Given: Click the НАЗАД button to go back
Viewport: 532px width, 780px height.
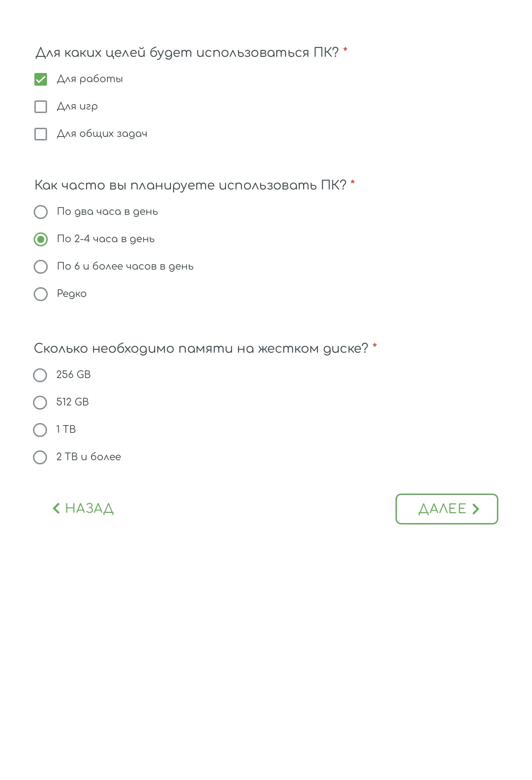Looking at the screenshot, I should [x=84, y=508].
